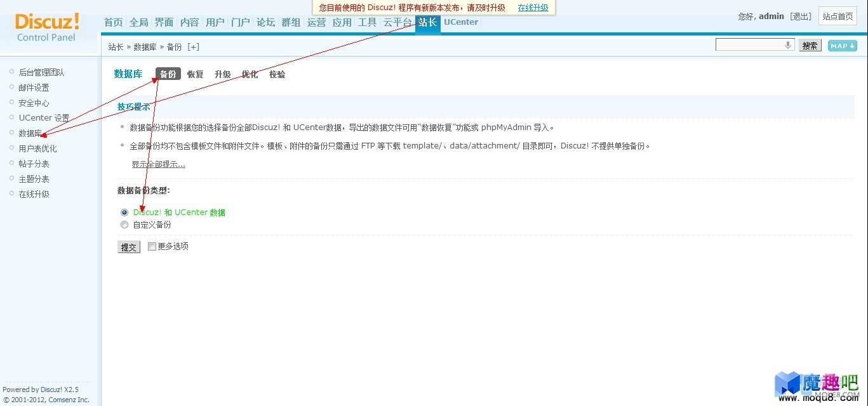
Task: Go to the 校验 database tab
Action: tap(277, 74)
